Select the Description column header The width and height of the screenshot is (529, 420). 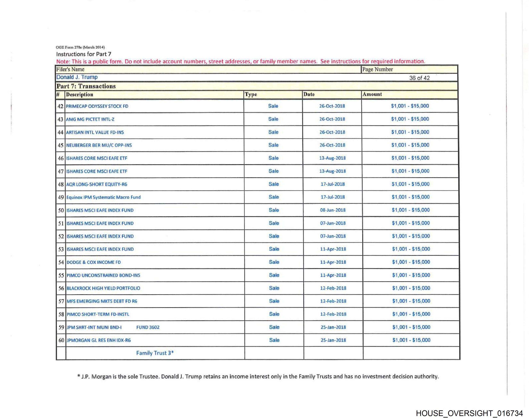coord(80,94)
